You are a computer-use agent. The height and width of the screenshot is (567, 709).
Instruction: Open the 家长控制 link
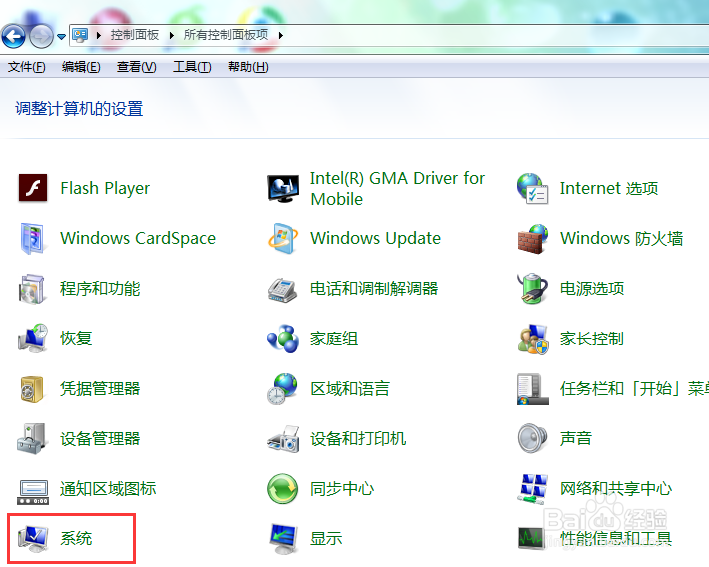pyautogui.click(x=592, y=339)
